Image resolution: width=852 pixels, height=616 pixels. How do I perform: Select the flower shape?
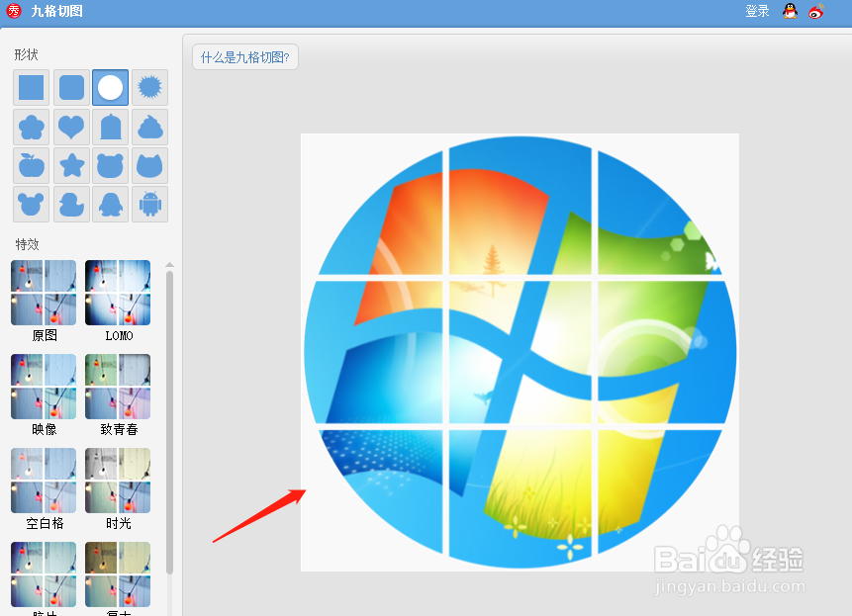[31, 127]
